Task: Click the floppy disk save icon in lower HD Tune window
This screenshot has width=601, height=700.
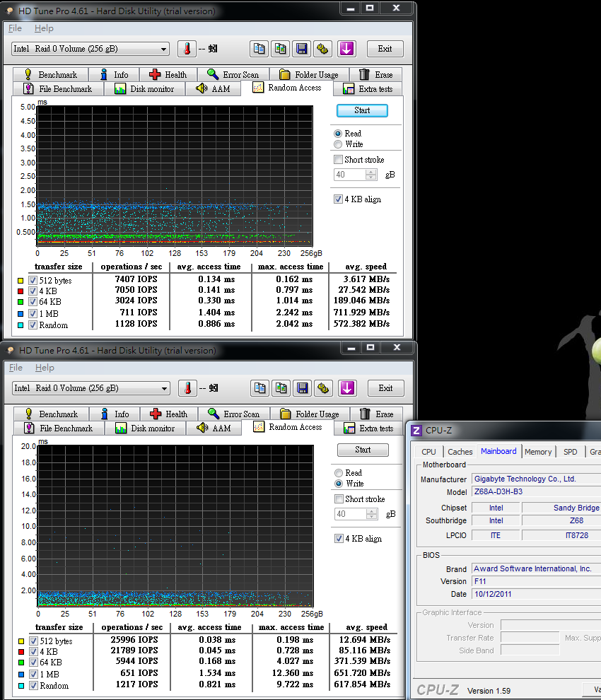Action: coord(303,388)
